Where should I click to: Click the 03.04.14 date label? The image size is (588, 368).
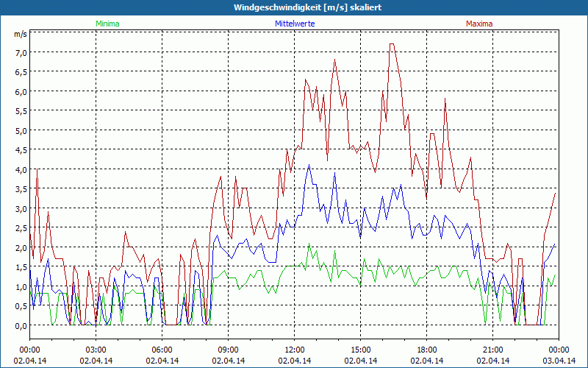559,361
